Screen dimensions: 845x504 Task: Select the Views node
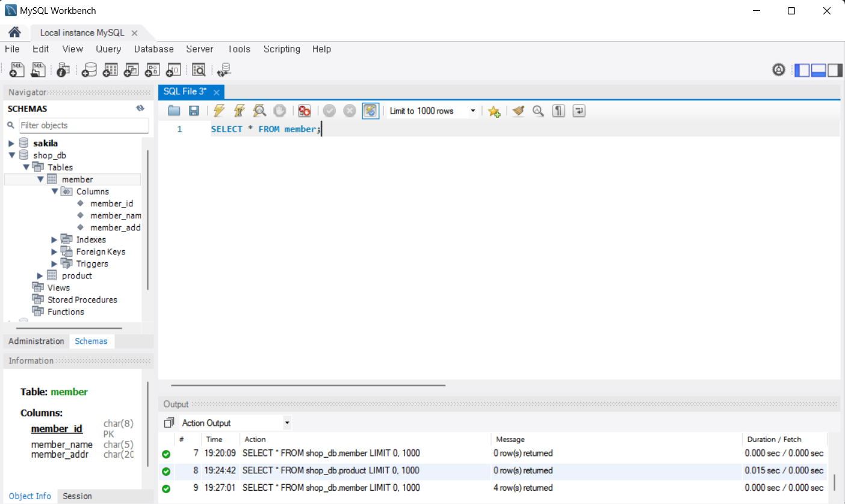click(x=59, y=287)
